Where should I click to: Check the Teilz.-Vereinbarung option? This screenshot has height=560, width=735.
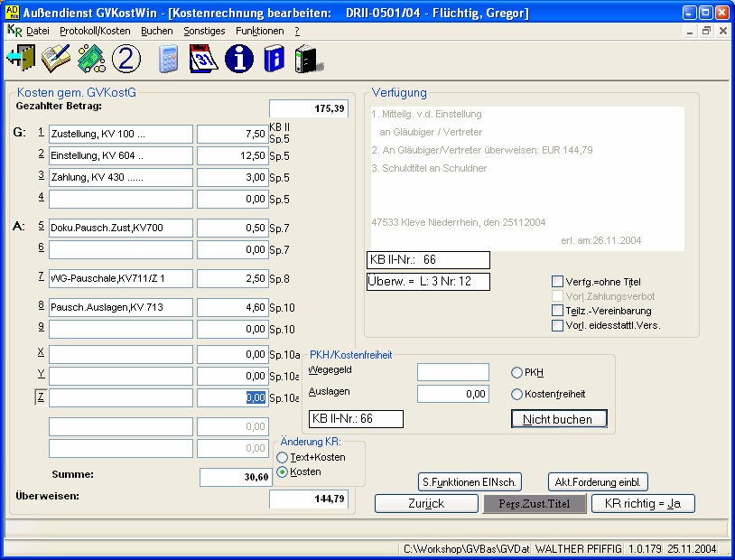(x=557, y=311)
